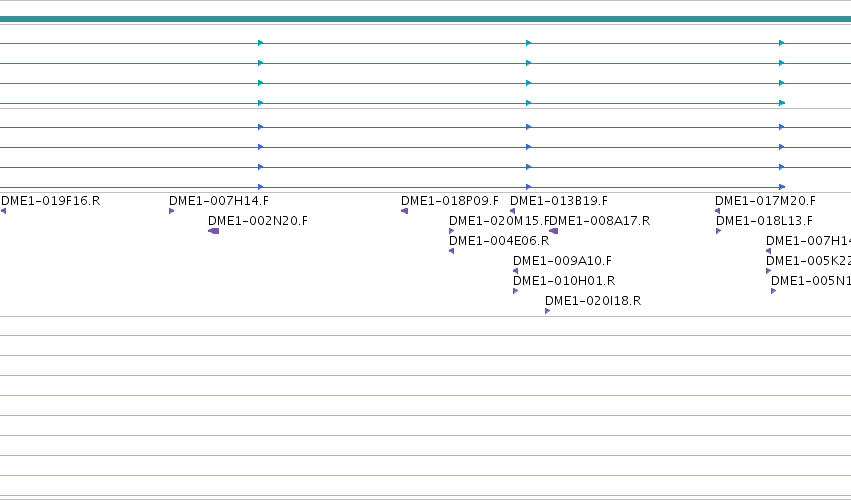
Task: Select the DME1-013B19.F feature label
Action: (559, 201)
